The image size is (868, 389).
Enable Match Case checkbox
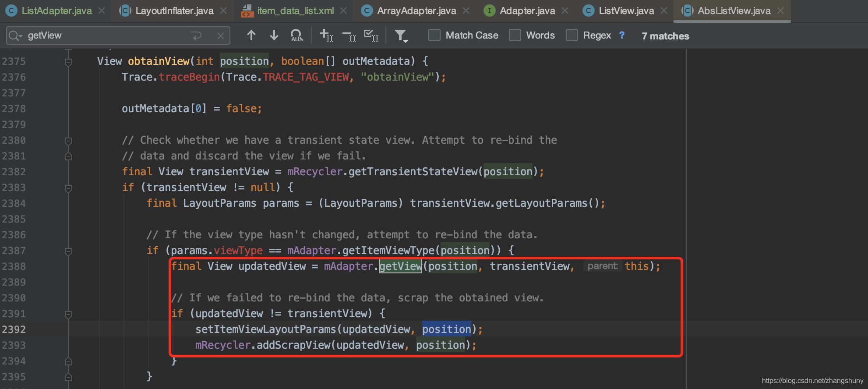tap(434, 35)
